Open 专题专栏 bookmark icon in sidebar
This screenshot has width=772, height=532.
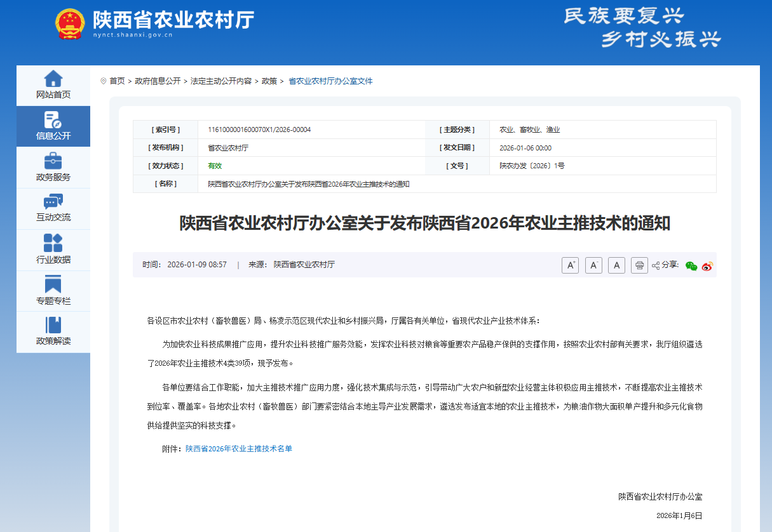point(53,284)
